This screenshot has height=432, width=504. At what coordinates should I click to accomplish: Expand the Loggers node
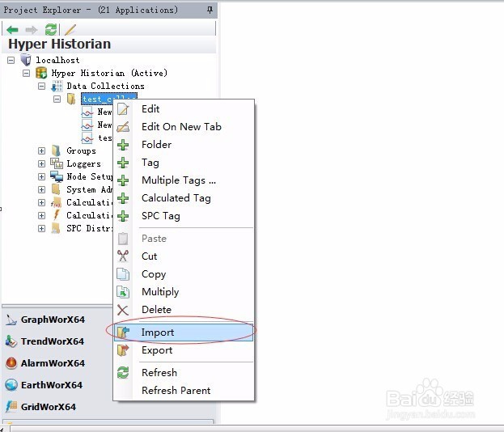(x=41, y=163)
